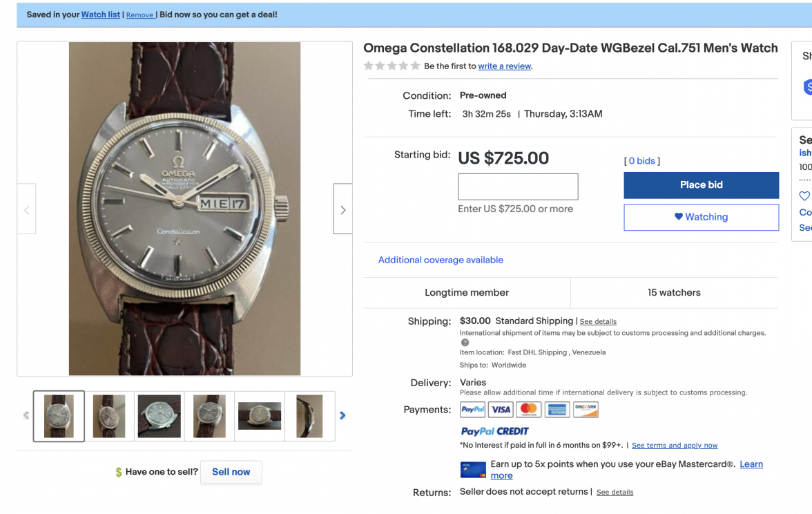This screenshot has height=514, width=812.
Task: Click the Mastercard payment icon
Action: [x=529, y=410]
